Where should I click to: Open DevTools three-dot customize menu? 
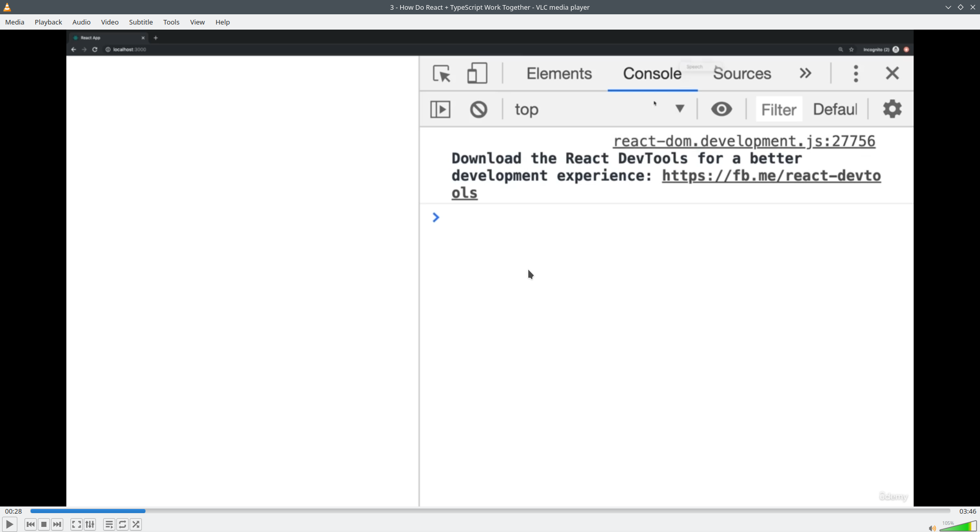click(856, 74)
